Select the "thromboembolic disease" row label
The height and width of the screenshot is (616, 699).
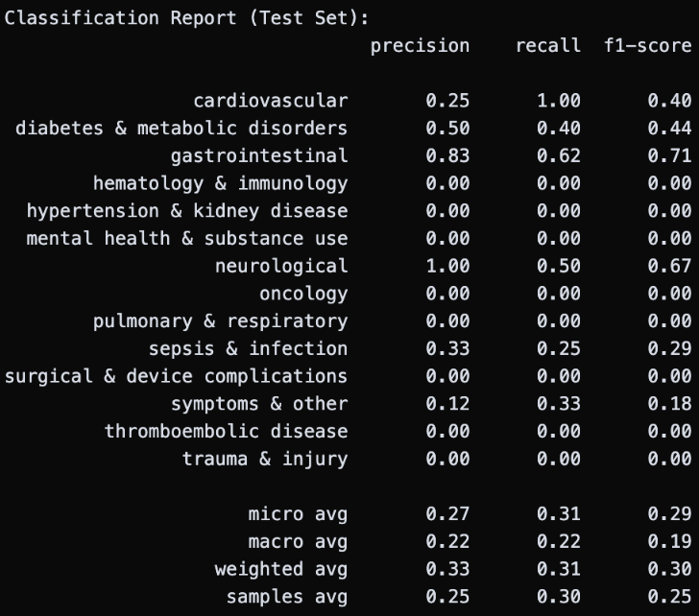pyautogui.click(x=226, y=432)
